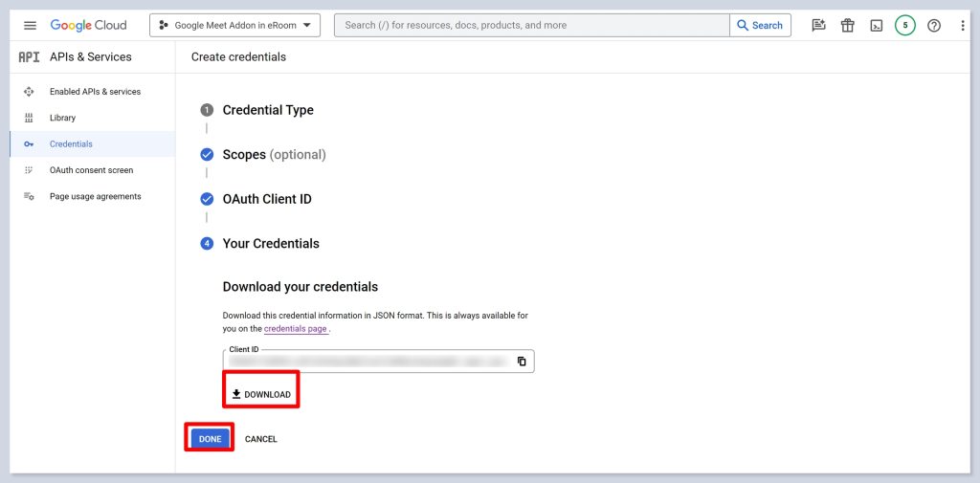Copy the Client ID to clipboard
980x483 pixels.
point(522,362)
